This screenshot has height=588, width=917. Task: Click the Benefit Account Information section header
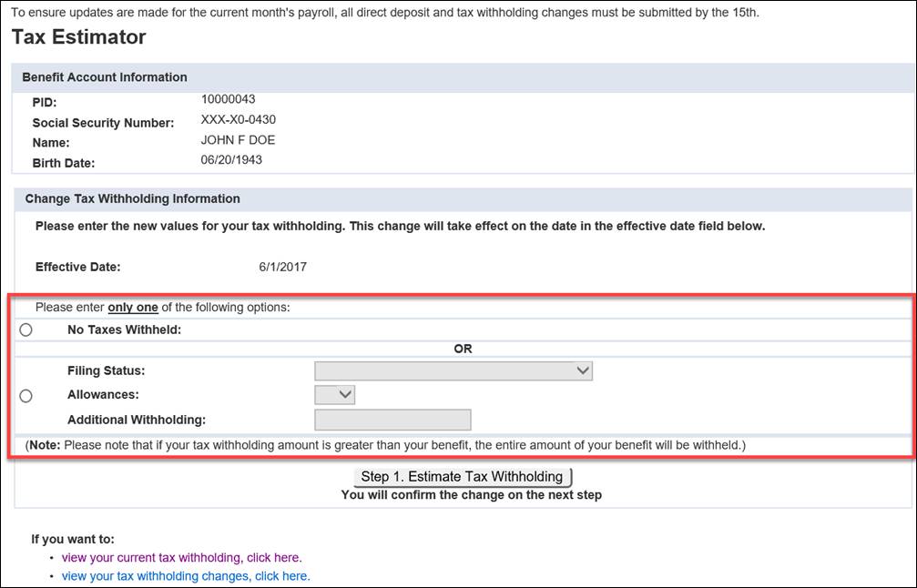pos(105,77)
